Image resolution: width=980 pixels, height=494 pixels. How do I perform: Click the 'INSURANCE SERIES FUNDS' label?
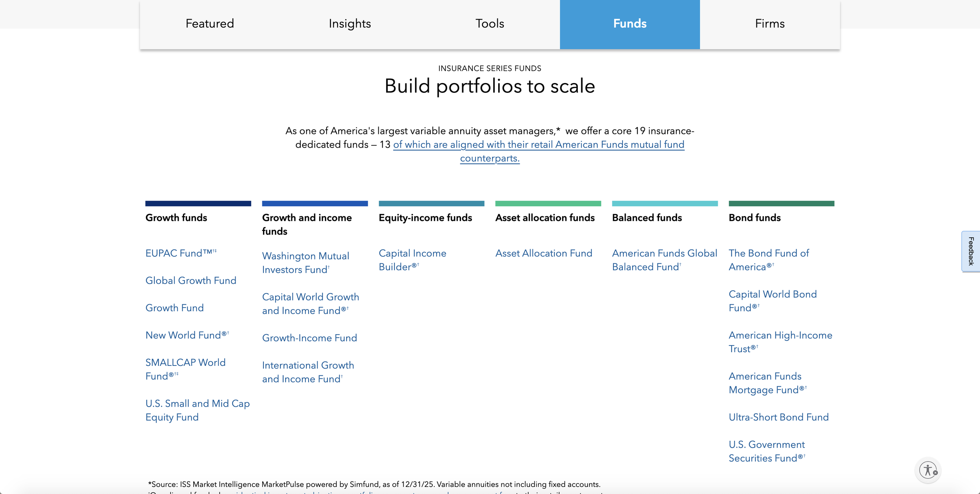[490, 69]
